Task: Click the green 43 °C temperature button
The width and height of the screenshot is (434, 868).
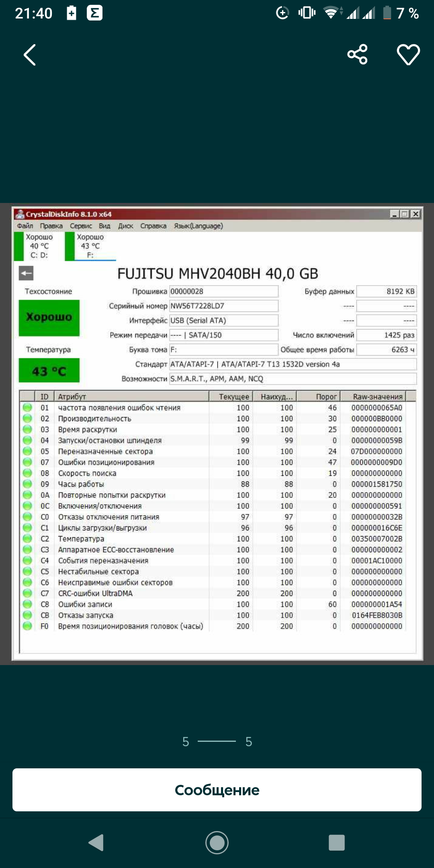Action: (x=49, y=371)
